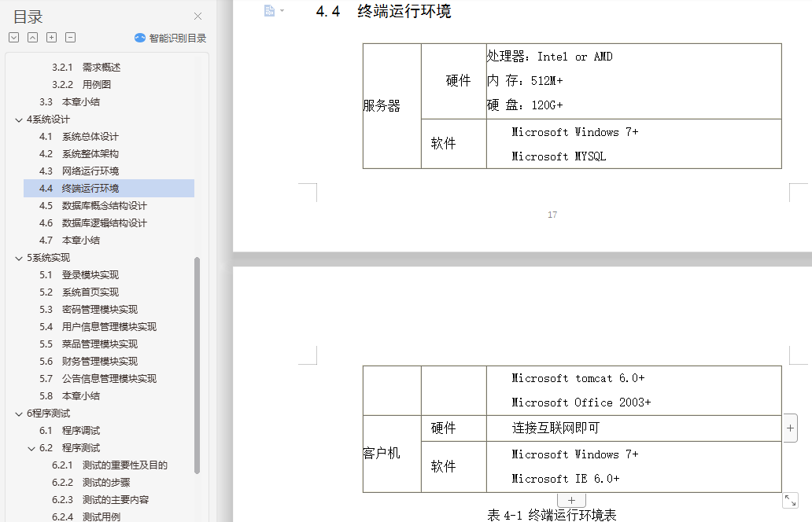The height and width of the screenshot is (522, 812).
Task: Click the 处理器: Intel or AMD line
Action: click(x=549, y=57)
